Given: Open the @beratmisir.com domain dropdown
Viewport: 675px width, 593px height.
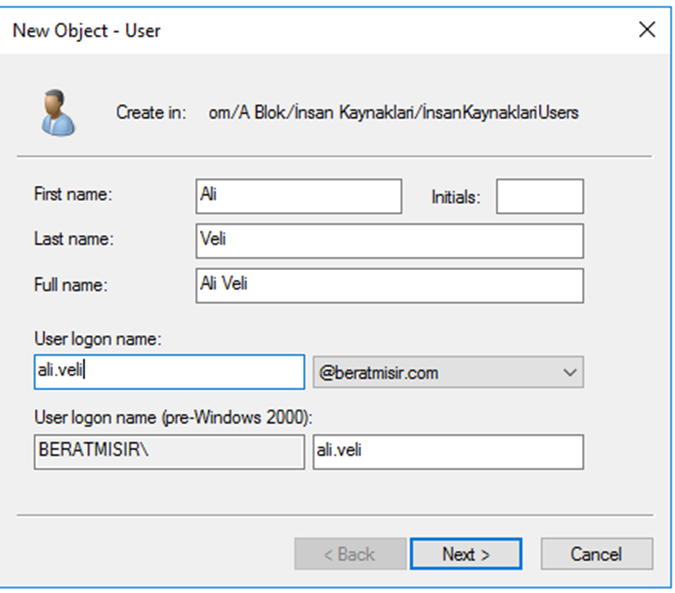Looking at the screenshot, I should click(x=447, y=372).
